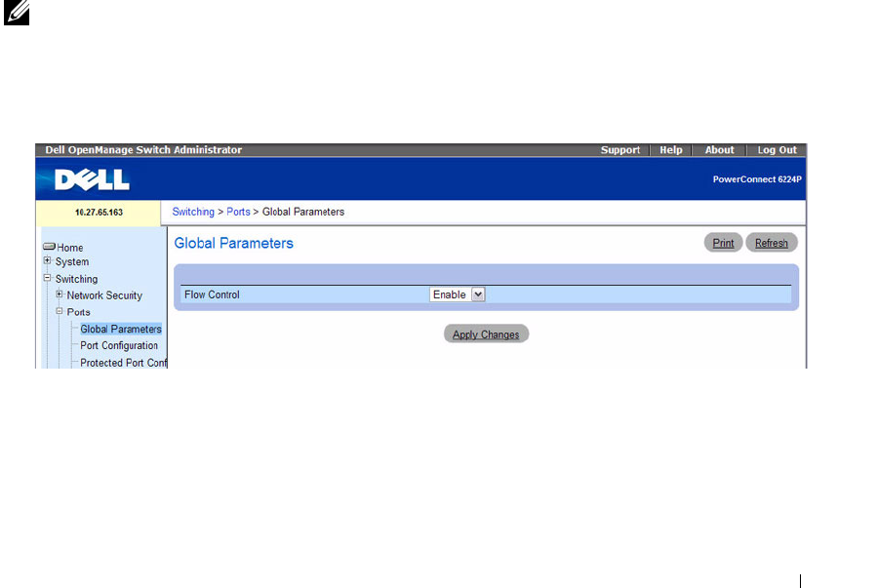
Task: Open Help in the top bar
Action: pyautogui.click(x=671, y=150)
